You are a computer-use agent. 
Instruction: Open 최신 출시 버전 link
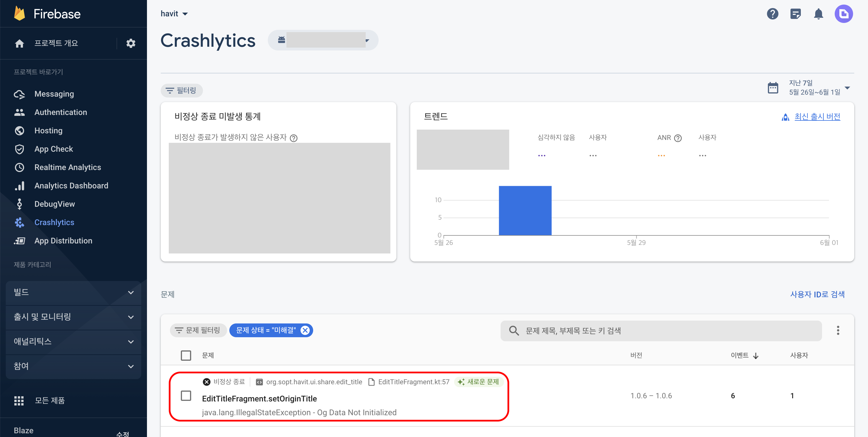point(817,117)
